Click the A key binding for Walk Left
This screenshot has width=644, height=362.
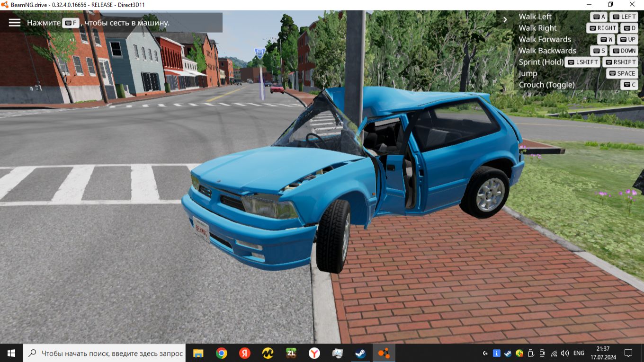[599, 17]
